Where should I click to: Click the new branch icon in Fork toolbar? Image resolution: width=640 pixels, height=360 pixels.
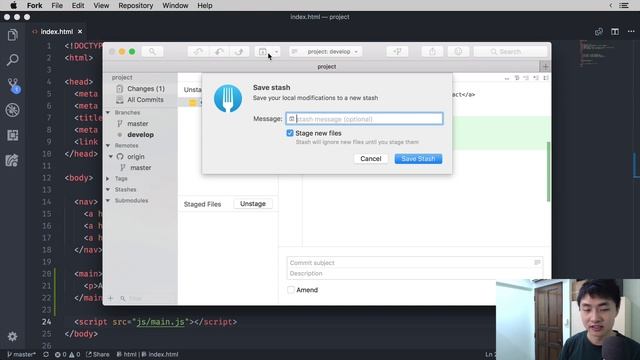click(x=397, y=51)
